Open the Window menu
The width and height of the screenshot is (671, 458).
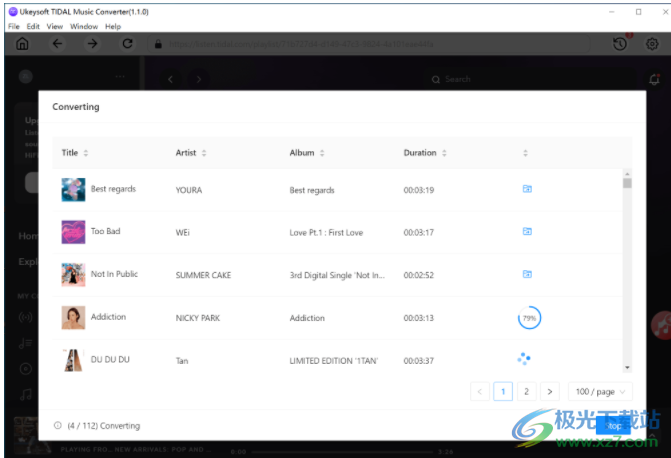coord(84,27)
